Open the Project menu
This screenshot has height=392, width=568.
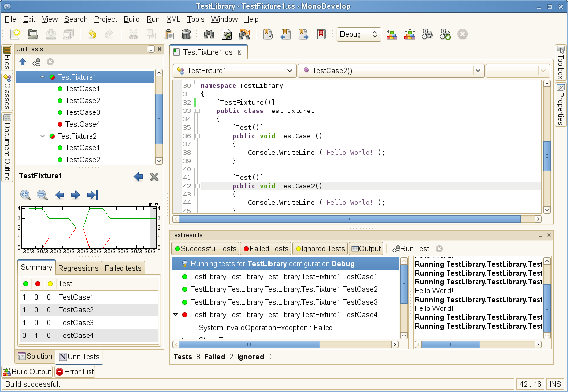tap(106, 19)
